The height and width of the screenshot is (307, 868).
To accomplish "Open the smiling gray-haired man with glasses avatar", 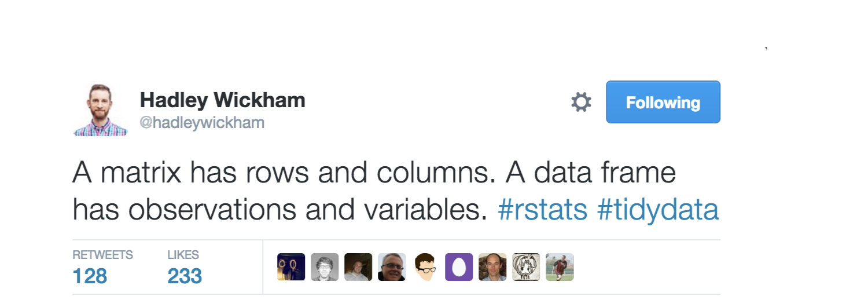I will coord(392,267).
